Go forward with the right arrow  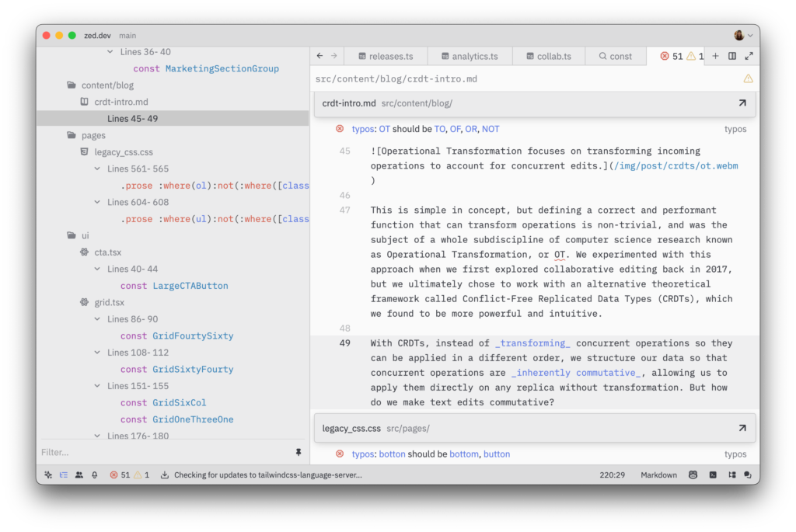[334, 56]
